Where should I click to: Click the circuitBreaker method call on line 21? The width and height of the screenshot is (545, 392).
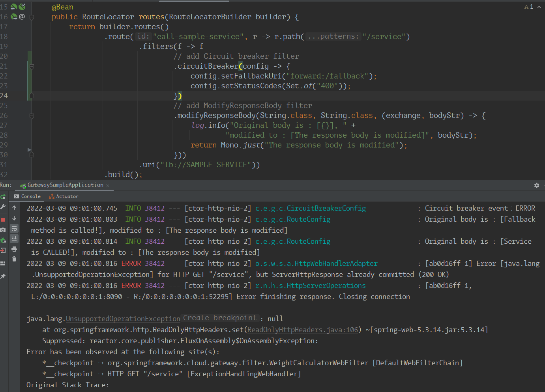208,66
